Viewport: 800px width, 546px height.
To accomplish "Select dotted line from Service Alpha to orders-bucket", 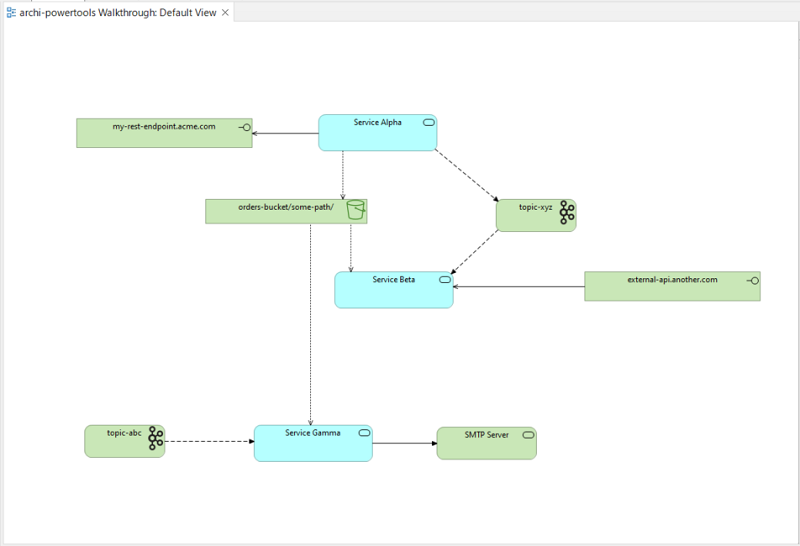I will [343, 175].
